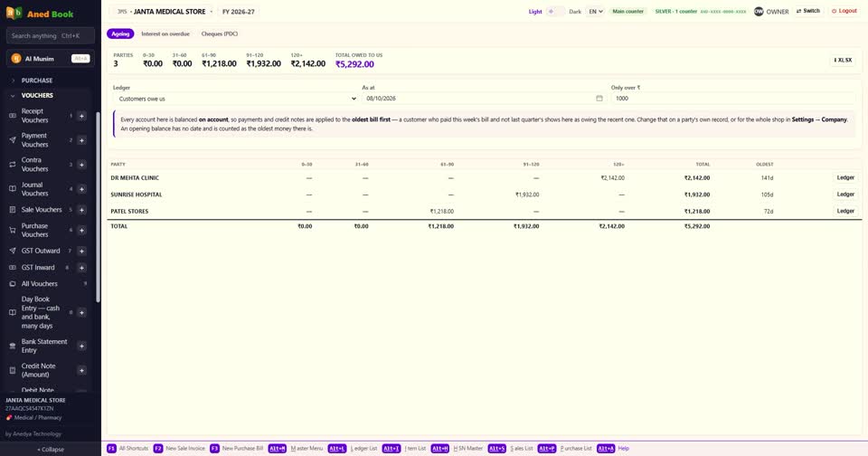Click the Switch user button
The width and height of the screenshot is (868, 456).
point(808,11)
